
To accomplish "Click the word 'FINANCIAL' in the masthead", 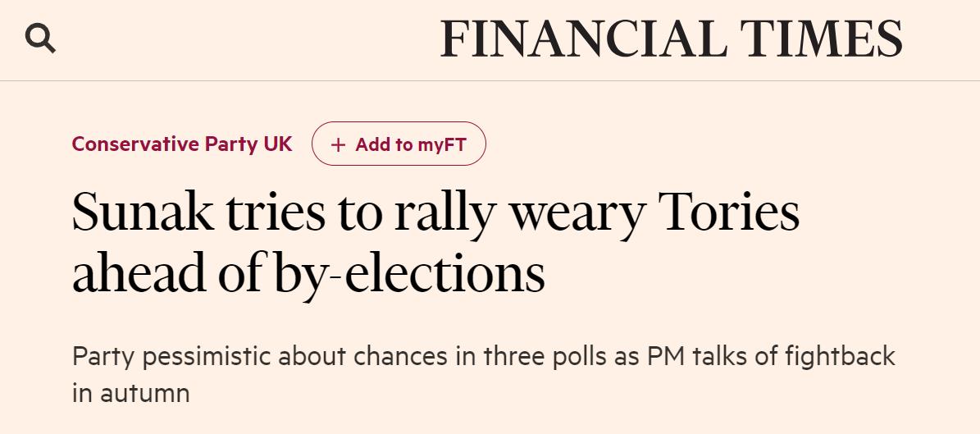I will (x=583, y=39).
